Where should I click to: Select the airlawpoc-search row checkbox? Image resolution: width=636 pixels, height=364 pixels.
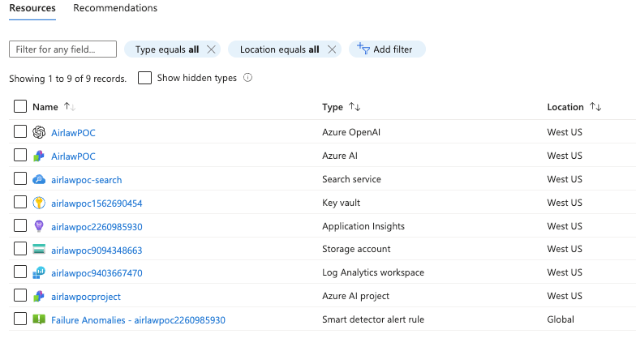[x=20, y=179]
